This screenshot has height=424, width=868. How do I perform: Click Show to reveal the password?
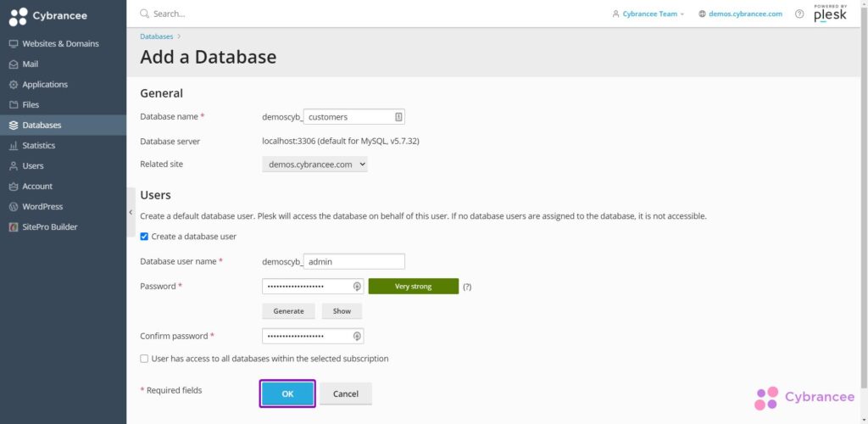[342, 311]
